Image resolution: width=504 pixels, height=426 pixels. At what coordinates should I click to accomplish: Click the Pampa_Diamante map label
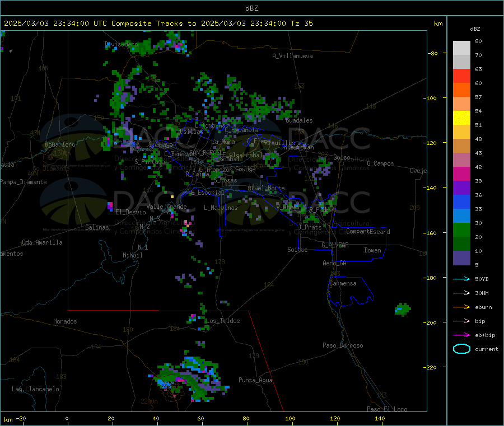(24, 182)
